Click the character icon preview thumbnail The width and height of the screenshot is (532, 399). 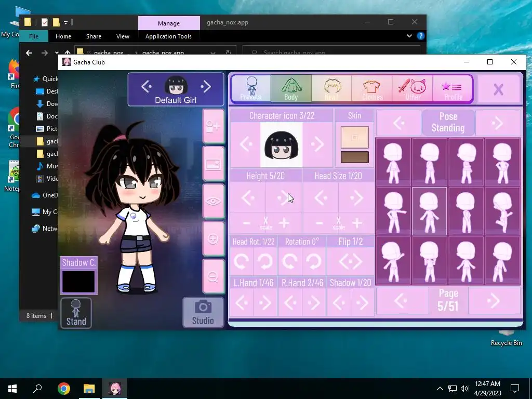pos(281,145)
